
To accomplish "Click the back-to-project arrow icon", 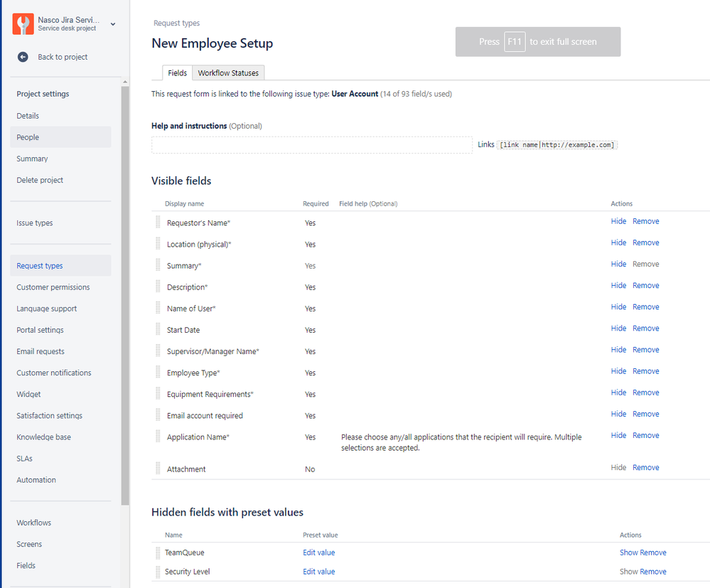I will click(x=21, y=57).
